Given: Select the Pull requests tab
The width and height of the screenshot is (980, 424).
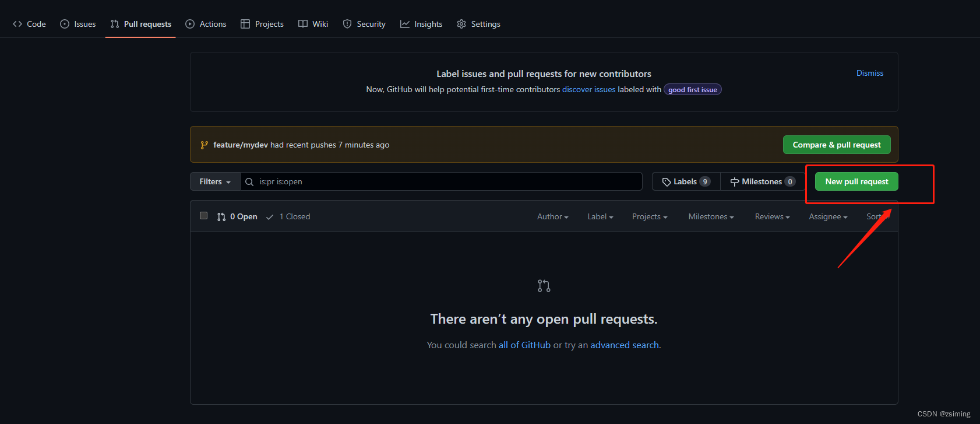Looking at the screenshot, I should coord(140,24).
